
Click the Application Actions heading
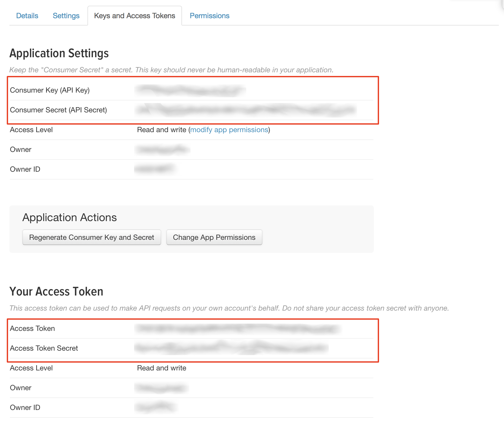coord(70,217)
